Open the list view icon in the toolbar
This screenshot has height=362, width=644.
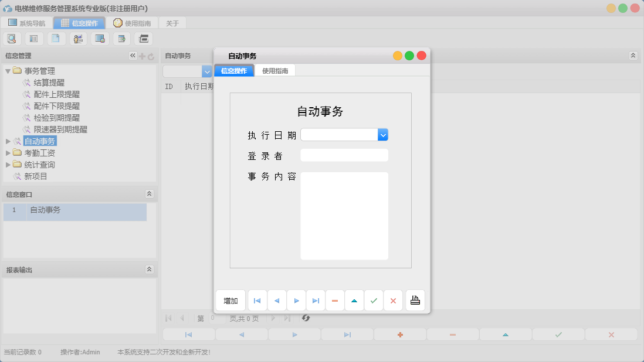33,38
